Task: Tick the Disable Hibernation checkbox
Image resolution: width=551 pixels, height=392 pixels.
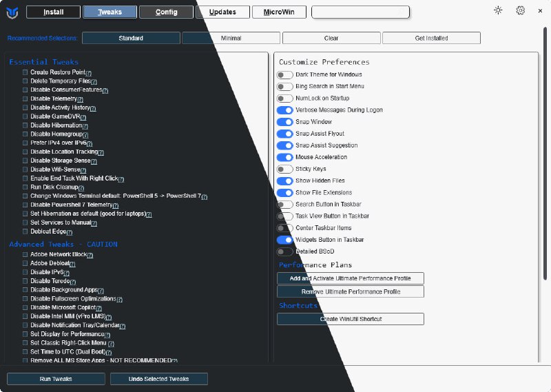Action: coord(25,125)
